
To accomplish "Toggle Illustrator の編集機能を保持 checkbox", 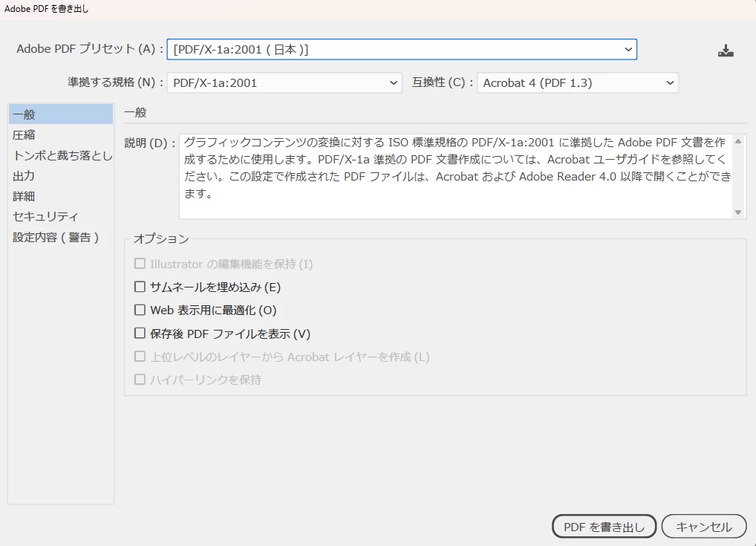I will coord(140,264).
